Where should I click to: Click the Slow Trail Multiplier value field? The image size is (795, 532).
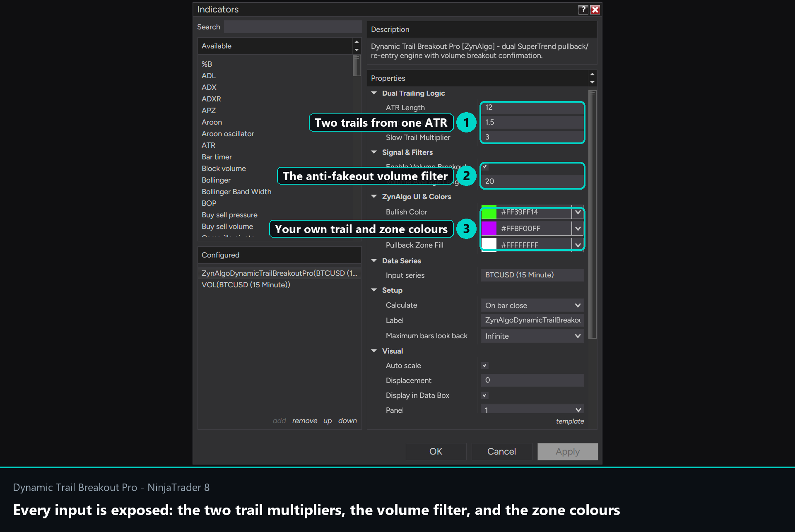tap(532, 137)
